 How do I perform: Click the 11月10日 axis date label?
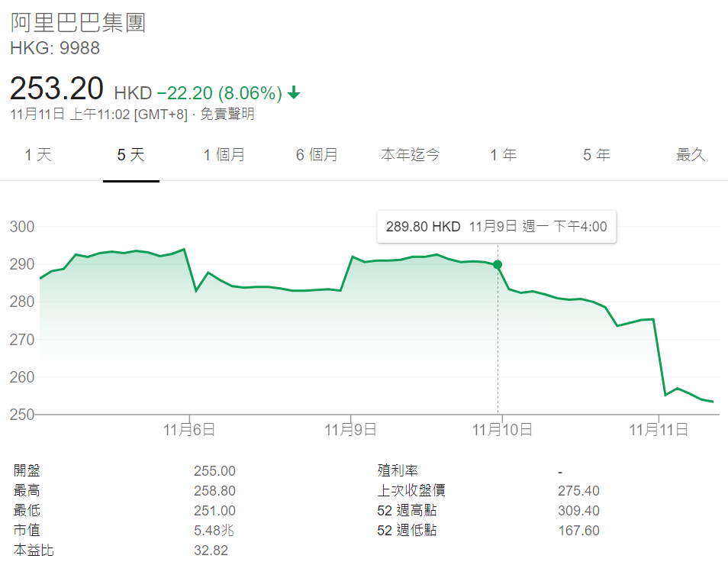click(x=502, y=430)
